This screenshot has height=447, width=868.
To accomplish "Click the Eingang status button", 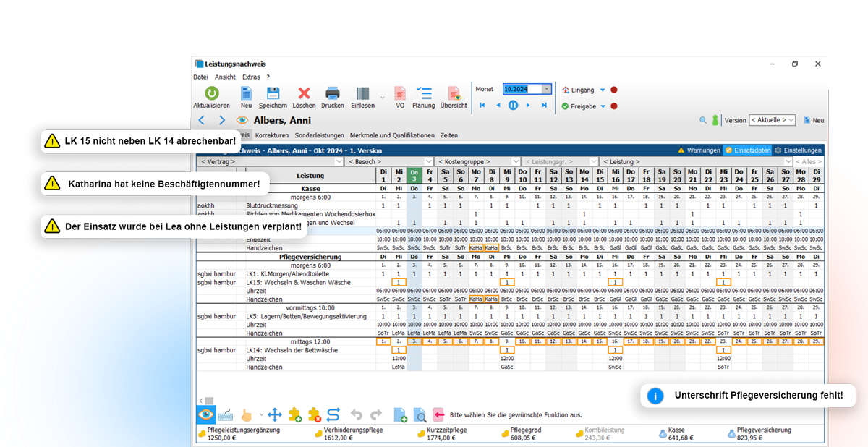I will coord(582,90).
